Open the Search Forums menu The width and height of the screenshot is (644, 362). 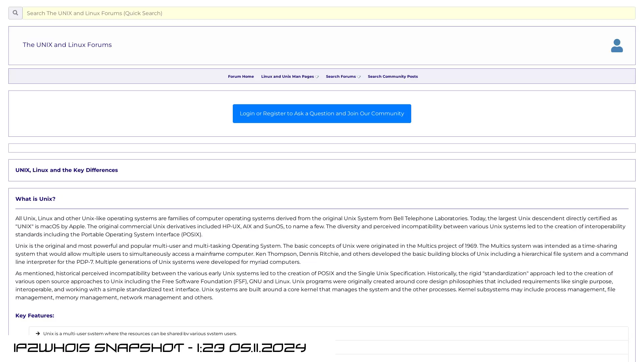click(341, 76)
